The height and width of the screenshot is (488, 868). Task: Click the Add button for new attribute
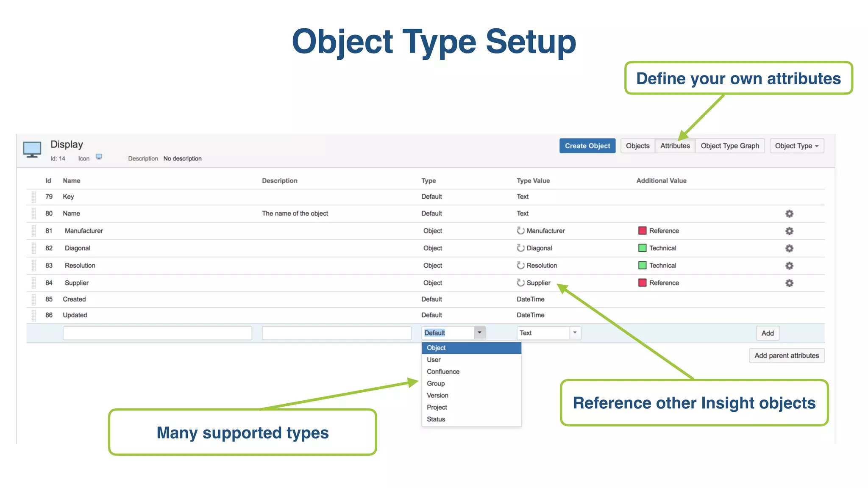coord(768,333)
